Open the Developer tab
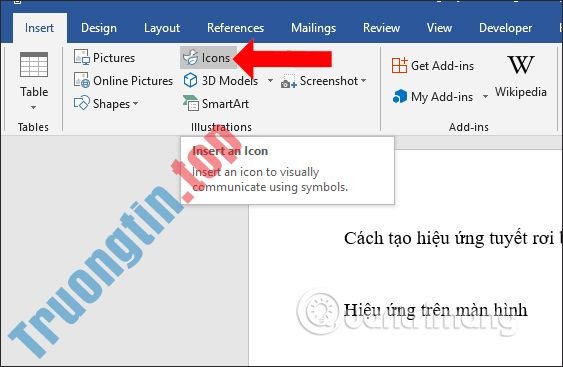The height and width of the screenshot is (367, 563). pyautogui.click(x=506, y=28)
